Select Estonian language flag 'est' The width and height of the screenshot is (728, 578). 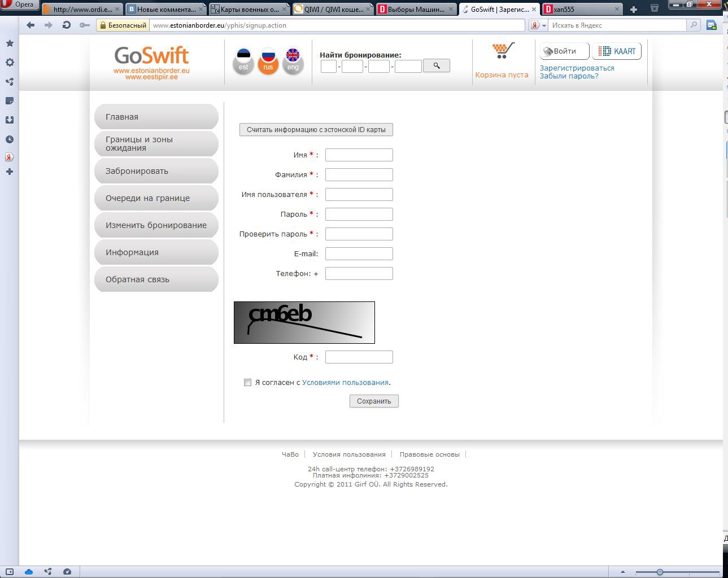(243, 61)
